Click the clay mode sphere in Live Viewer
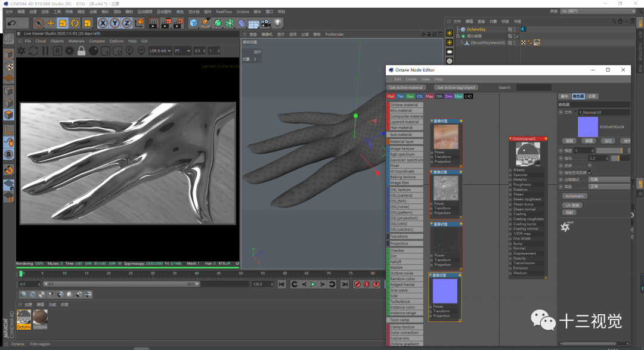The height and width of the screenshot is (350, 644). (x=94, y=51)
